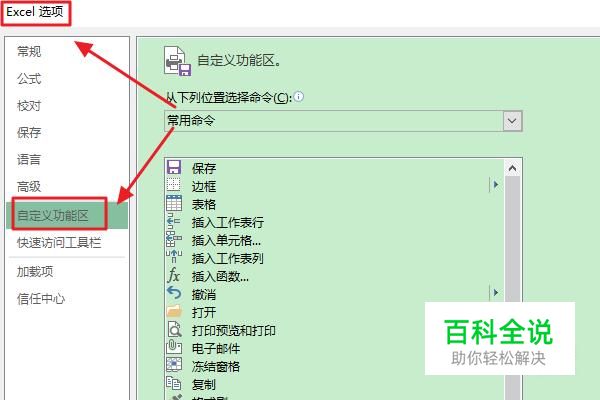
Task: Click the Save command icon
Action: coord(174,168)
